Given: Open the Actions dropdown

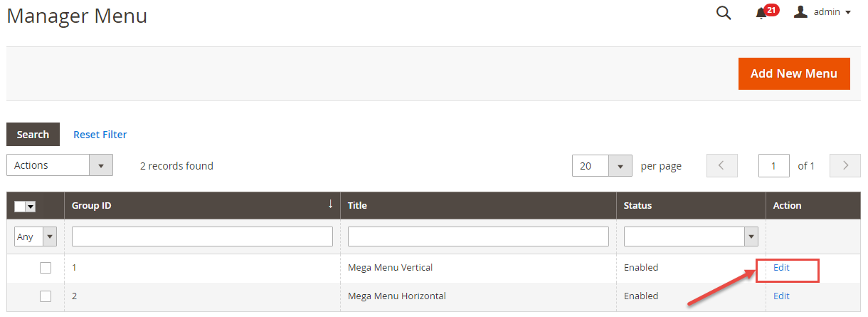Looking at the screenshot, I should pos(59,165).
